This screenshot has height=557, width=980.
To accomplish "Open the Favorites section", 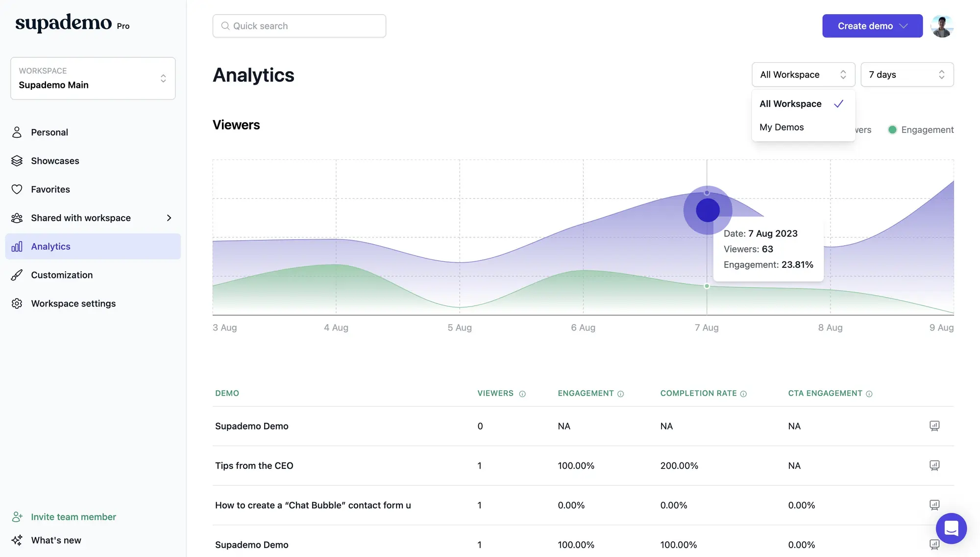I will click(93, 189).
